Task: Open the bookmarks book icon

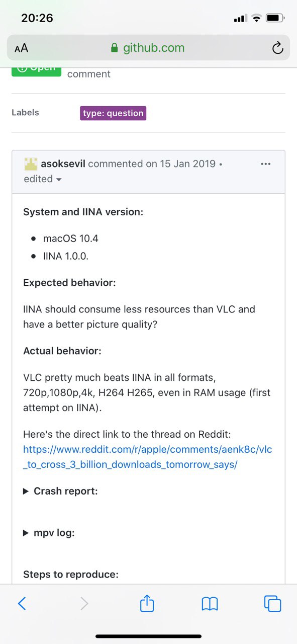Action: coord(210,604)
